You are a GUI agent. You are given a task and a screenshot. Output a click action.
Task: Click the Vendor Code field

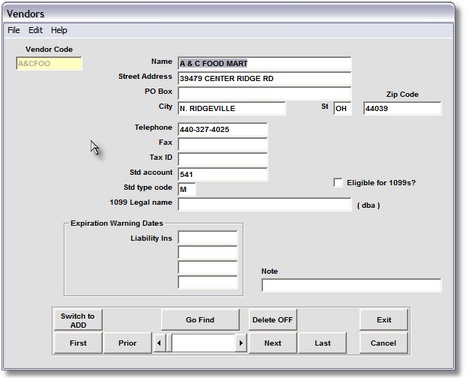[x=49, y=64]
